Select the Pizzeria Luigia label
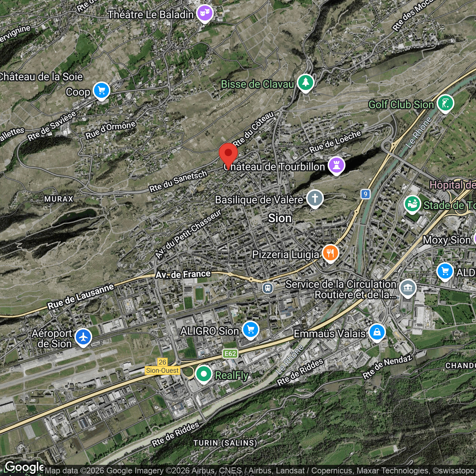The image size is (476, 476). (286, 254)
